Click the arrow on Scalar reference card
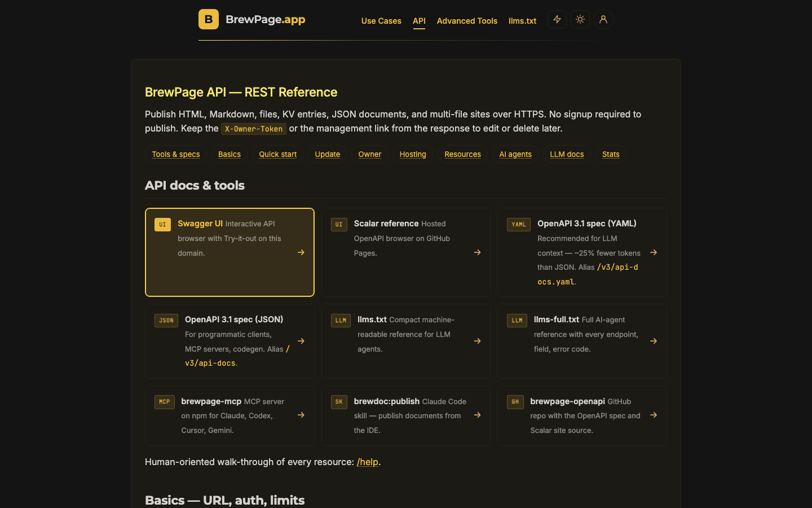This screenshot has width=812, height=508. [x=478, y=252]
